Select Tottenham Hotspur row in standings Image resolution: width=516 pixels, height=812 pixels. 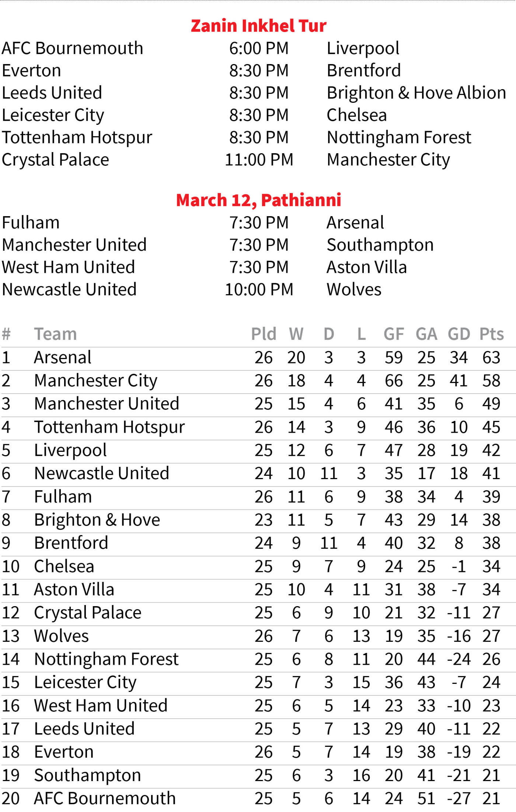[258, 427]
